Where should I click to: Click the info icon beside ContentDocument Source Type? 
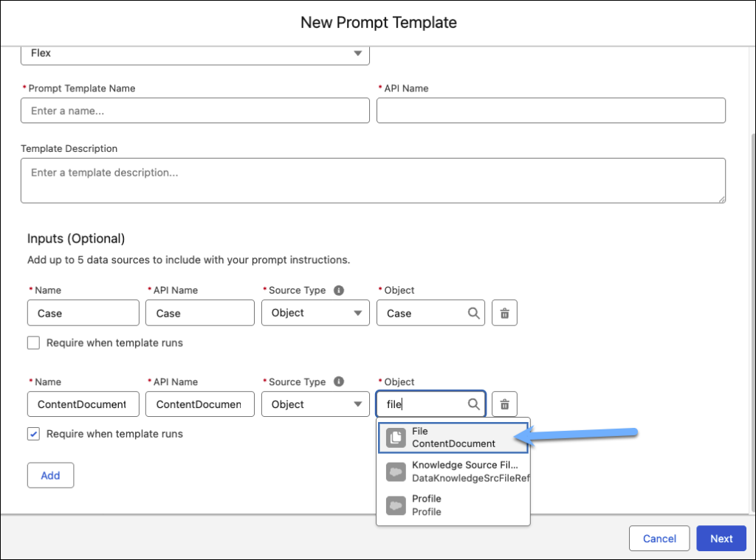pyautogui.click(x=339, y=381)
